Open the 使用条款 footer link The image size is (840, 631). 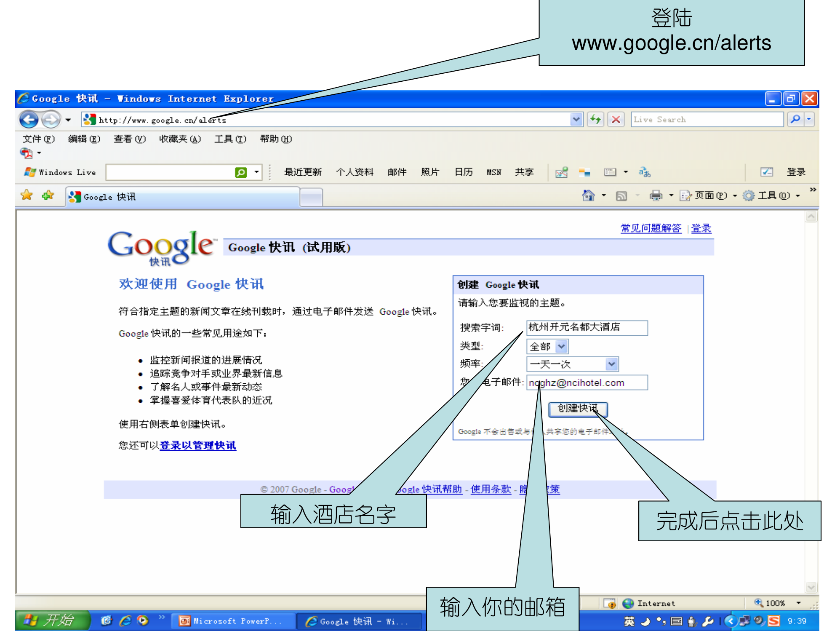pos(491,489)
